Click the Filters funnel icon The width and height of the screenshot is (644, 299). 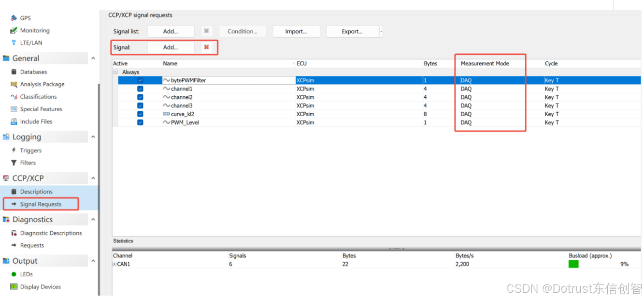[x=14, y=163]
